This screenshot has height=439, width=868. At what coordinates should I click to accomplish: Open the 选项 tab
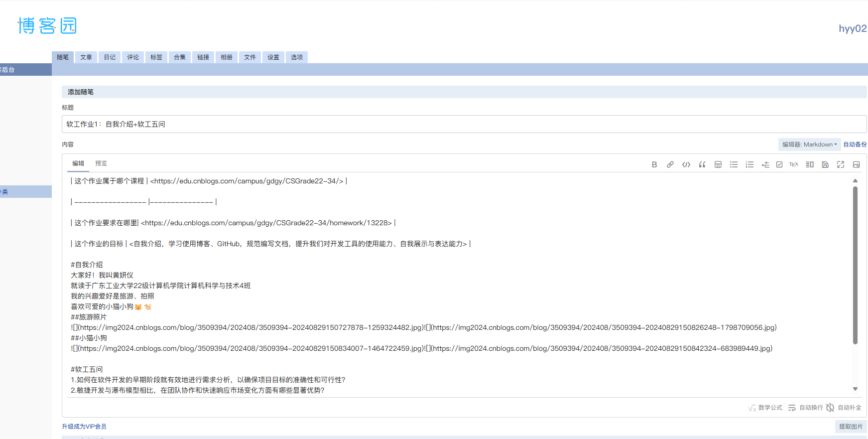297,57
